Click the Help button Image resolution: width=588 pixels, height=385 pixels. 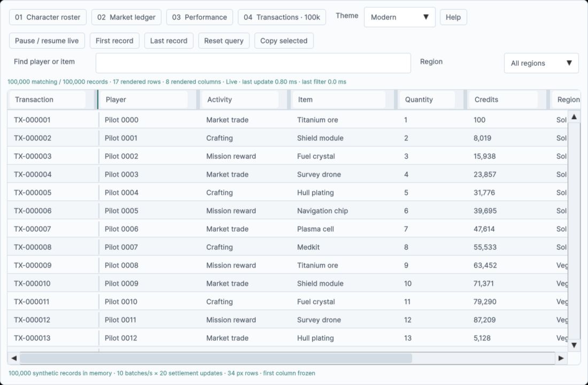pyautogui.click(x=453, y=17)
